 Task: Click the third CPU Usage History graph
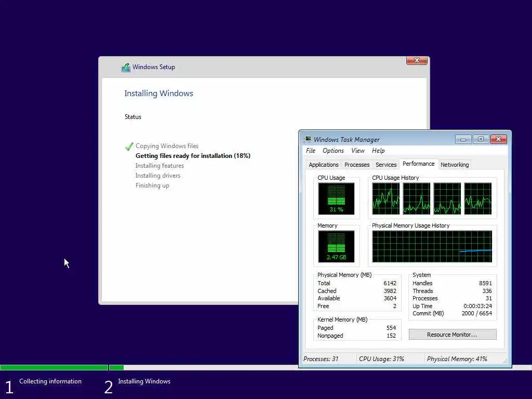pyautogui.click(x=447, y=199)
